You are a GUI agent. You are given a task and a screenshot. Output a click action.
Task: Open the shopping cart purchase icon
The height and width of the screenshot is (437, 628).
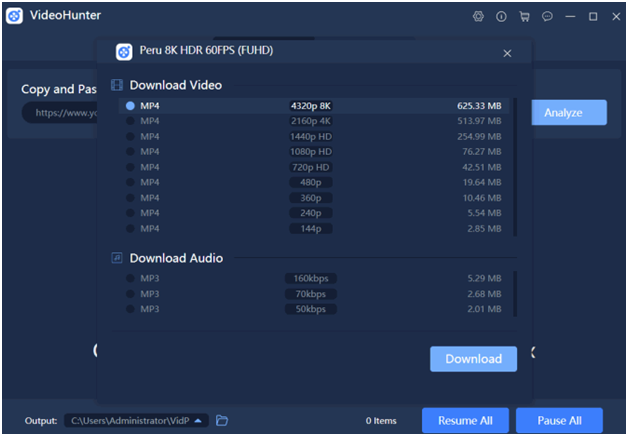(524, 16)
